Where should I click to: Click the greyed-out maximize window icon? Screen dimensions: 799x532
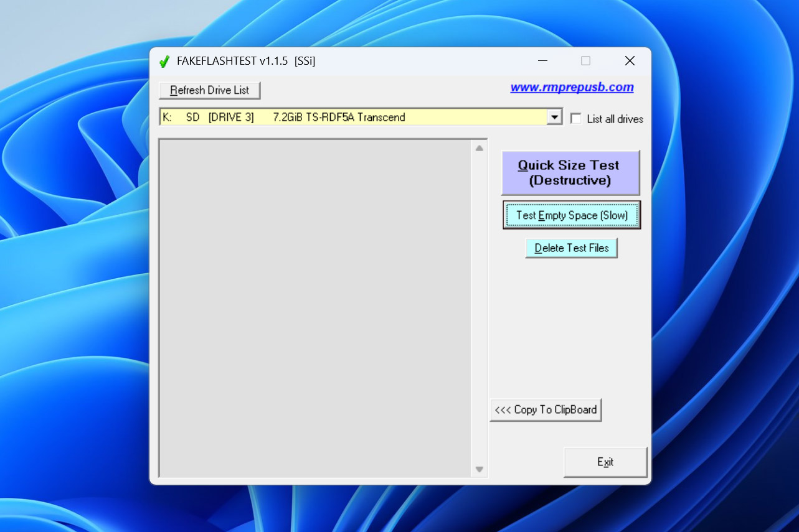tap(585, 61)
